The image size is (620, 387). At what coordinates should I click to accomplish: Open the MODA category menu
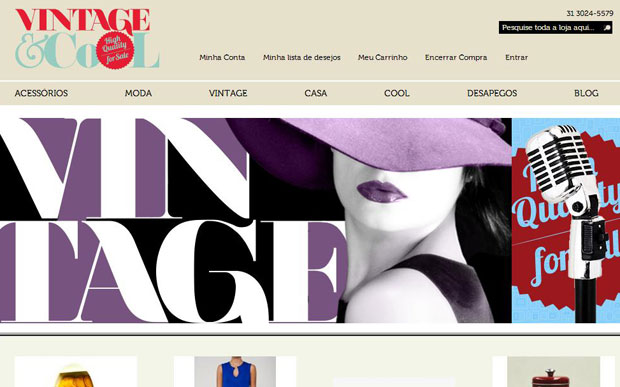pos(138,93)
